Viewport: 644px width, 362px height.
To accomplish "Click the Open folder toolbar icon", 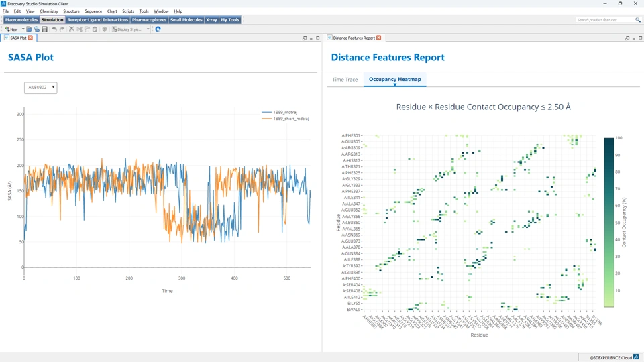I will 30,29.
